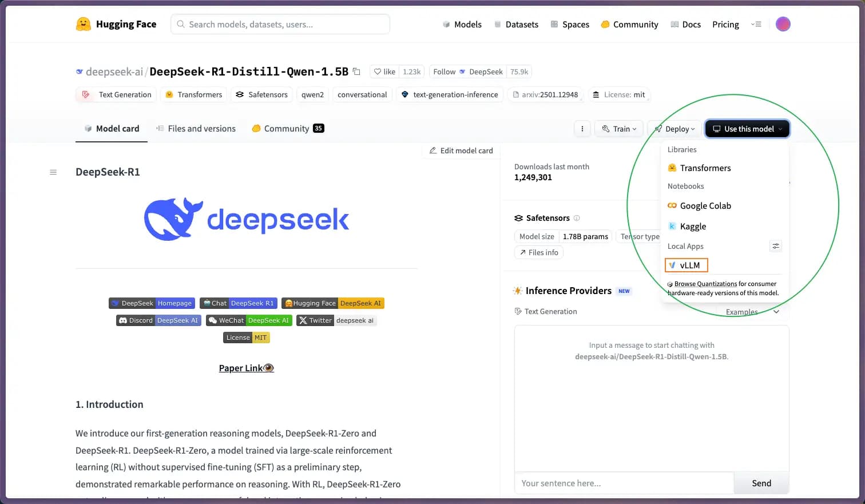Screen dimensions: 865x504
Task: Open the Twitter deepseek ai badge
Action: click(x=337, y=320)
